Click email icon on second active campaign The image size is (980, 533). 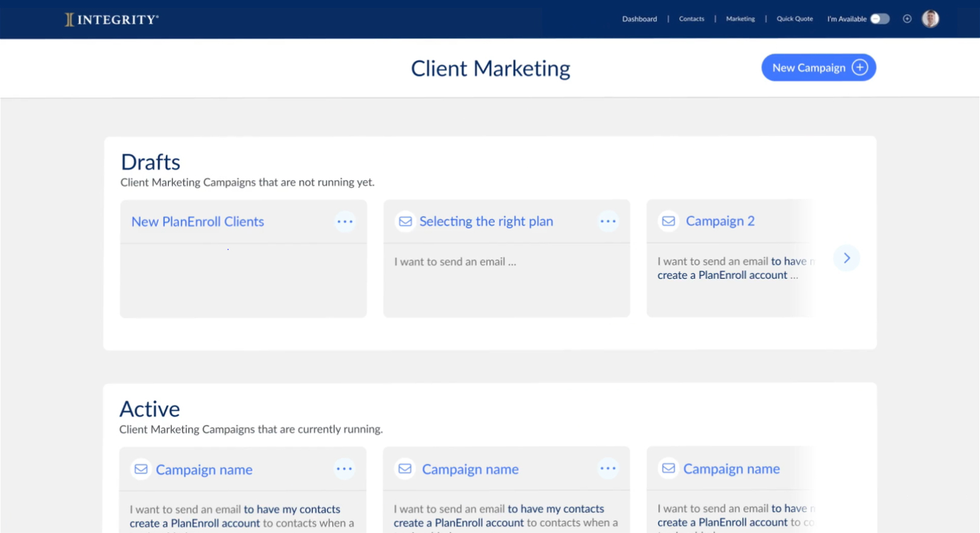[405, 469]
